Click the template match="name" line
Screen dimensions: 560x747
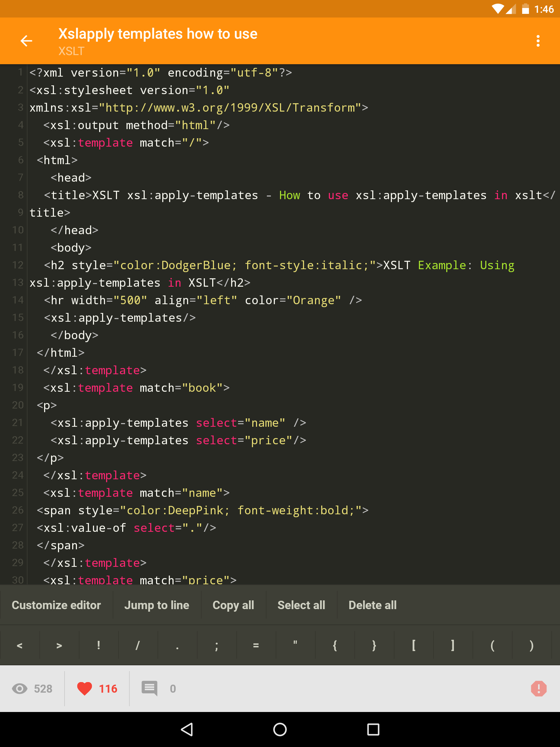click(136, 493)
